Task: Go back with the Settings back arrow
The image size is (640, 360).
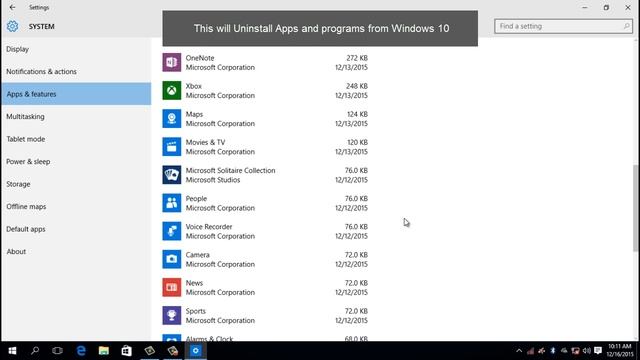Action: click(x=12, y=7)
